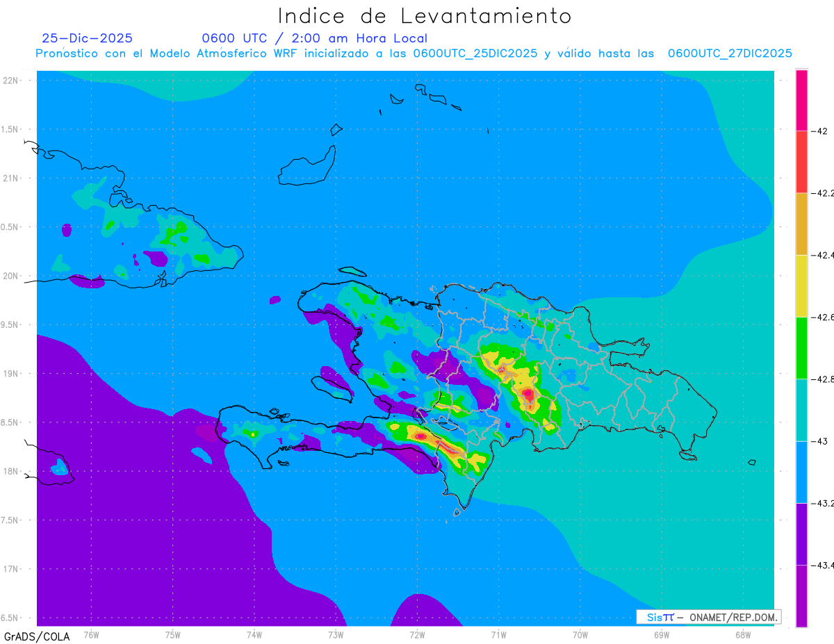834x644 pixels.
Task: Click the '-42' legend value
Action: pos(819,131)
